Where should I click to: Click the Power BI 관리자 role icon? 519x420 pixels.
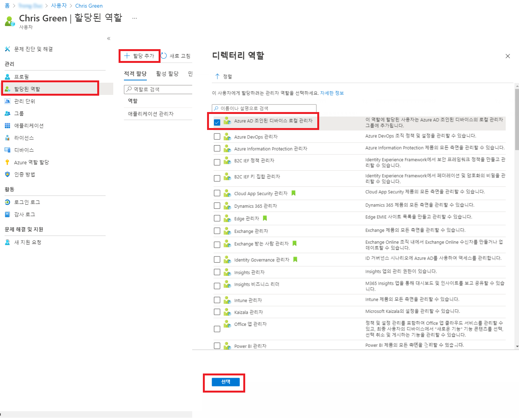point(227,346)
